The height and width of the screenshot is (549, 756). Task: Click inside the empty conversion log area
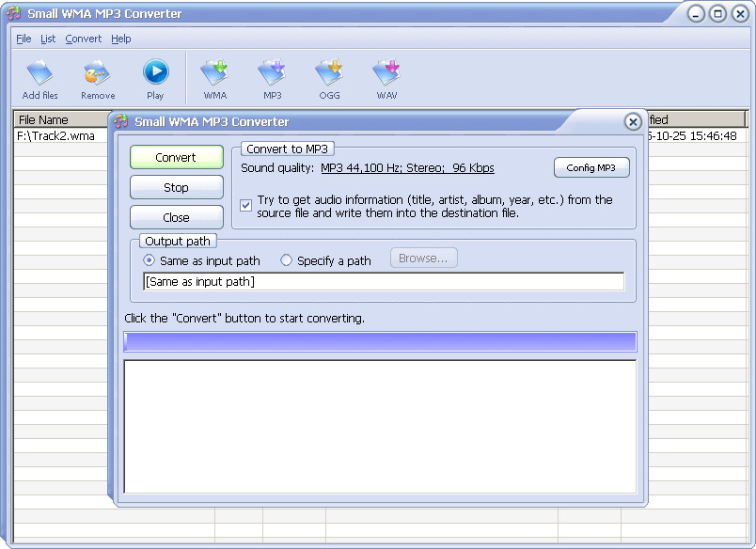coord(380,427)
